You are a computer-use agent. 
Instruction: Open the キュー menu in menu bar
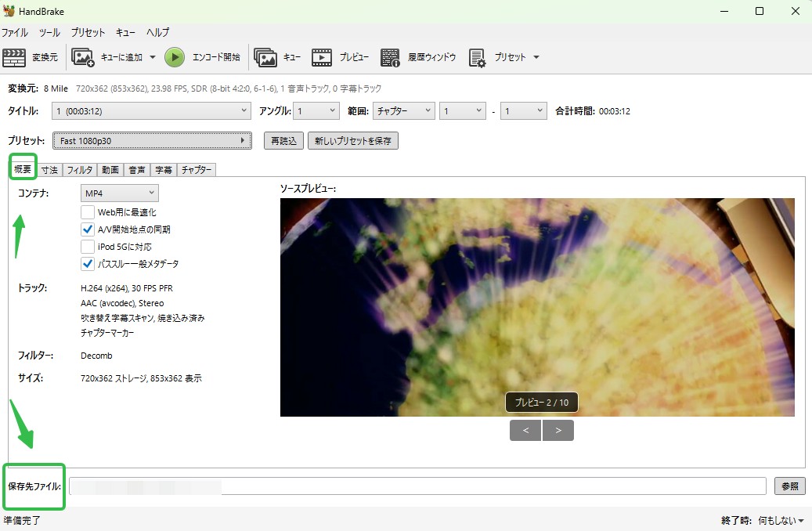125,32
